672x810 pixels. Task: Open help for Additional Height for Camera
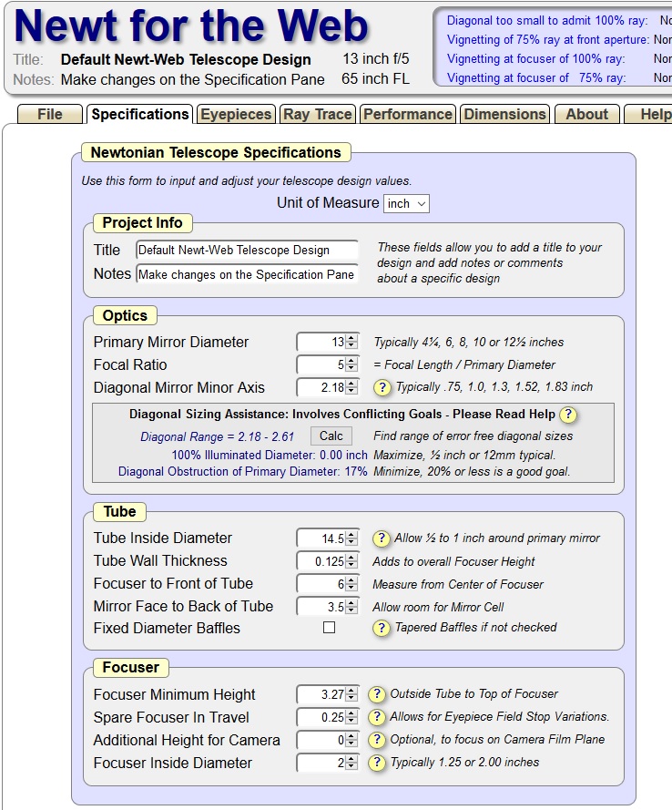click(x=376, y=740)
